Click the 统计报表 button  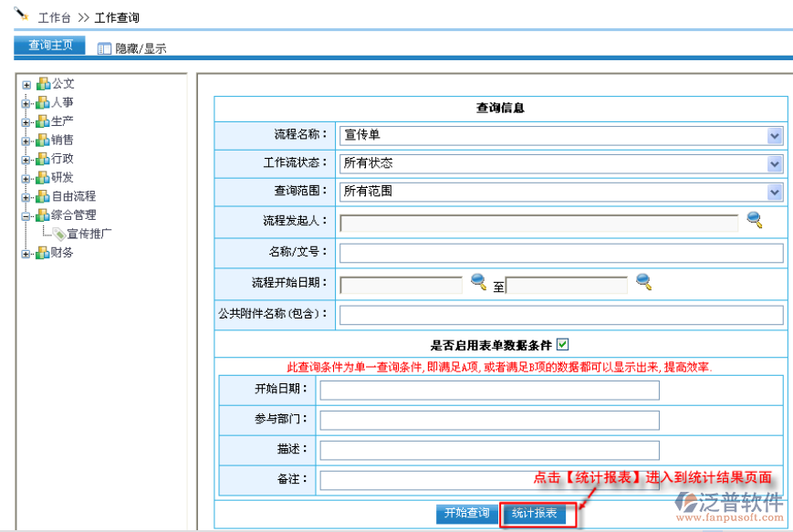pyautogui.click(x=538, y=514)
